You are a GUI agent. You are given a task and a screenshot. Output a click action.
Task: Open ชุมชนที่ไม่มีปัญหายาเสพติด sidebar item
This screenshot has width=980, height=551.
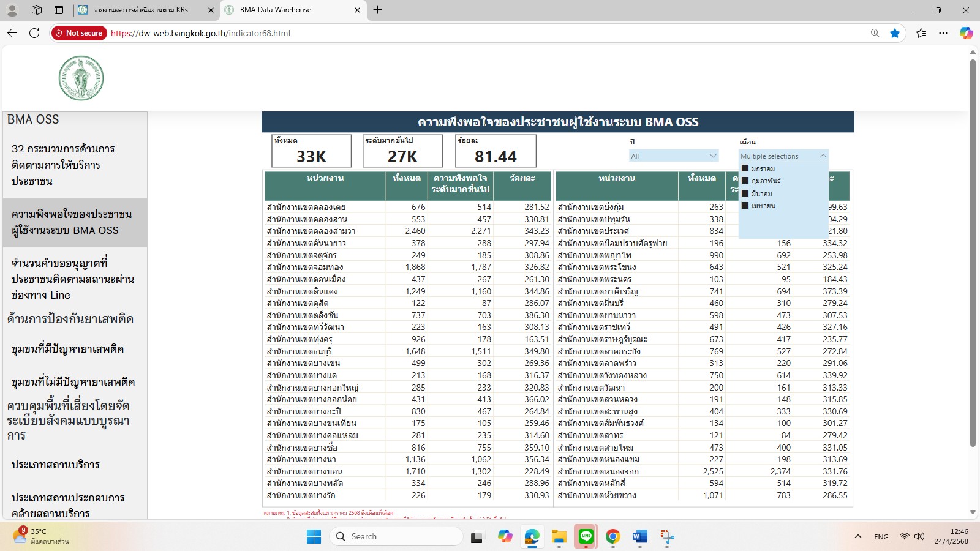pyautogui.click(x=75, y=382)
